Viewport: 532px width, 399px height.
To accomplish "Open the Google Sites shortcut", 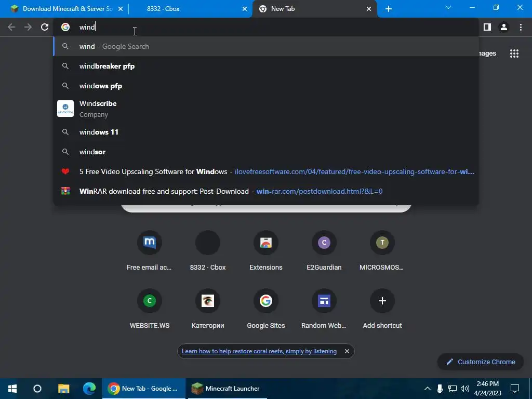I will point(266,309).
